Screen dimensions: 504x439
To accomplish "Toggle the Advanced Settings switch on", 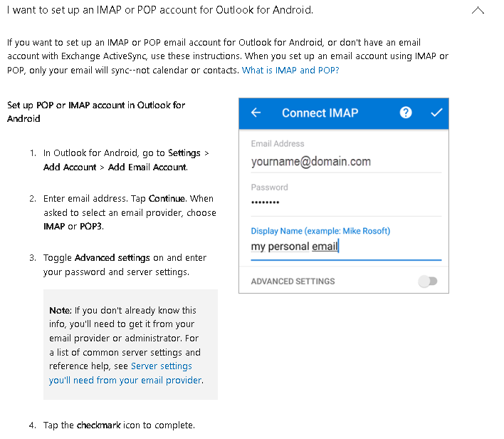I will coord(428,282).
